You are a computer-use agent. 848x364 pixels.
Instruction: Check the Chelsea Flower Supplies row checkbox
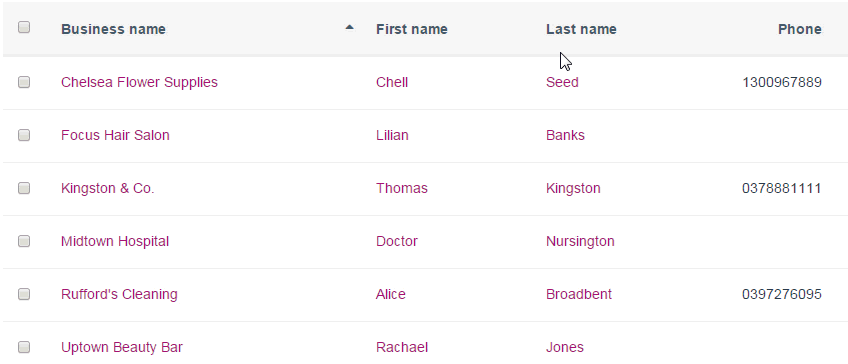(x=24, y=82)
